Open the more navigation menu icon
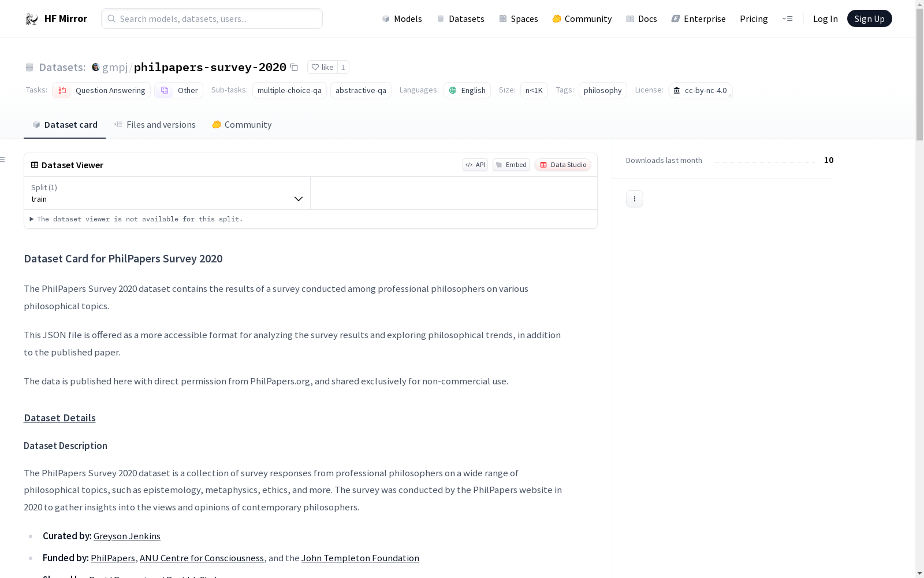Viewport: 924px width, 578px height. 787,18
